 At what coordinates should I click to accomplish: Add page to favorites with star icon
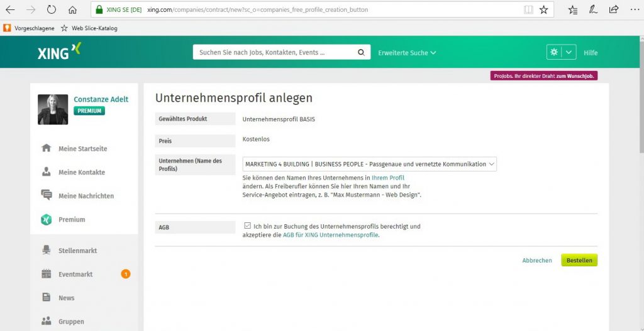click(544, 10)
